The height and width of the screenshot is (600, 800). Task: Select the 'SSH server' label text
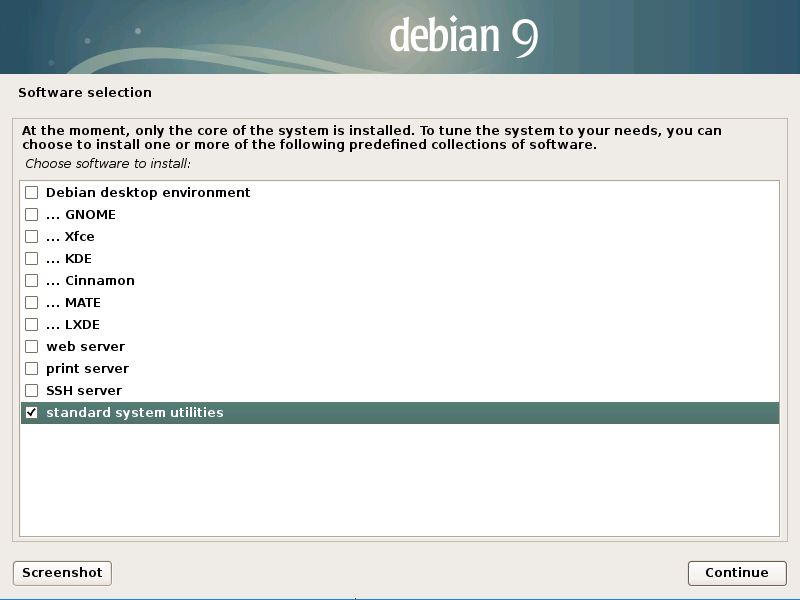click(84, 390)
